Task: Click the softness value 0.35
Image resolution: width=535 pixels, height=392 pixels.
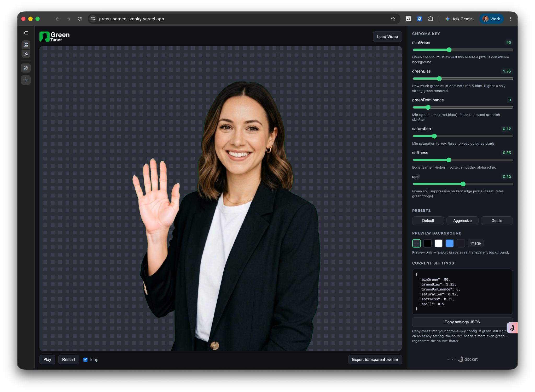Action: click(507, 153)
